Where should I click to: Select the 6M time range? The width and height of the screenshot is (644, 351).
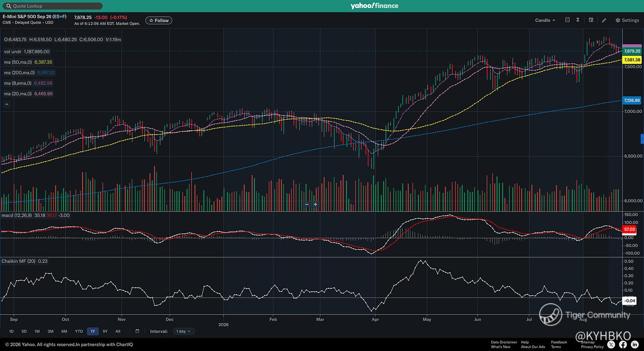pos(64,331)
